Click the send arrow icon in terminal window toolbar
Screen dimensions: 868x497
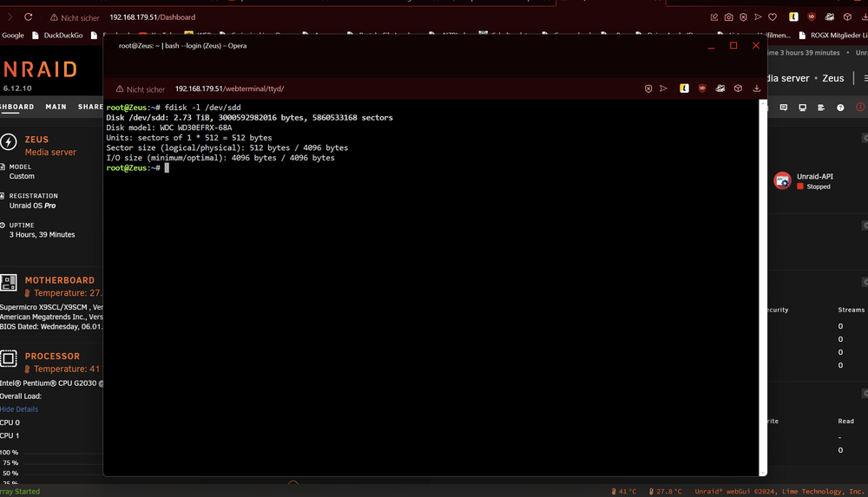pos(663,88)
